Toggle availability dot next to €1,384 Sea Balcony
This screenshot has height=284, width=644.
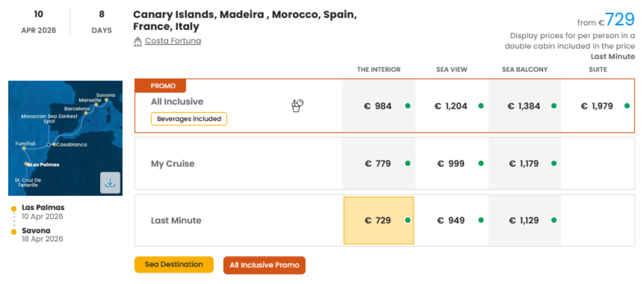[554, 105]
